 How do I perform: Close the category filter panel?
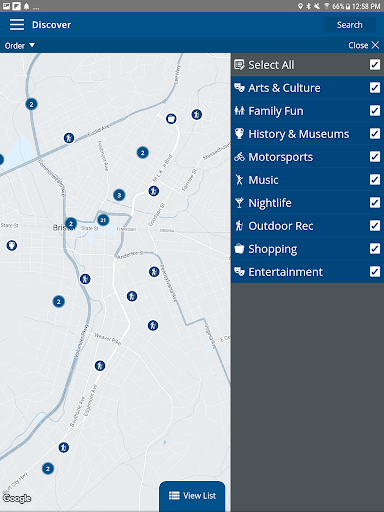(x=364, y=45)
